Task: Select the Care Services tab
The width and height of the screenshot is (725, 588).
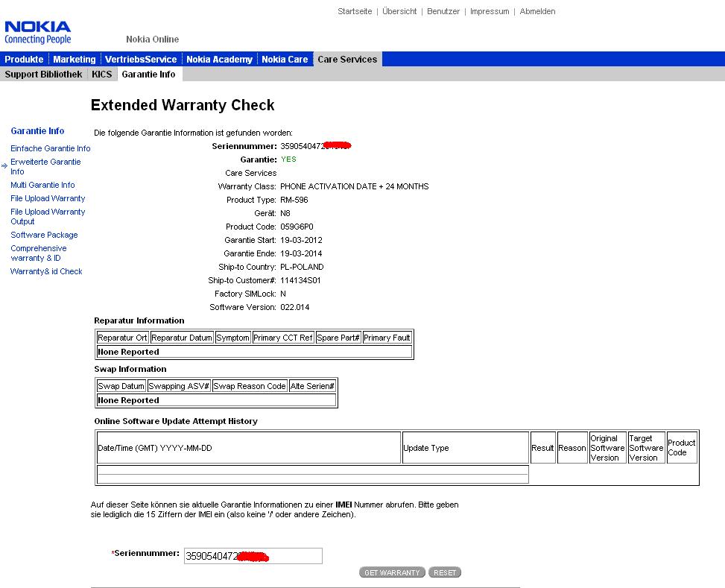Action: point(347,59)
